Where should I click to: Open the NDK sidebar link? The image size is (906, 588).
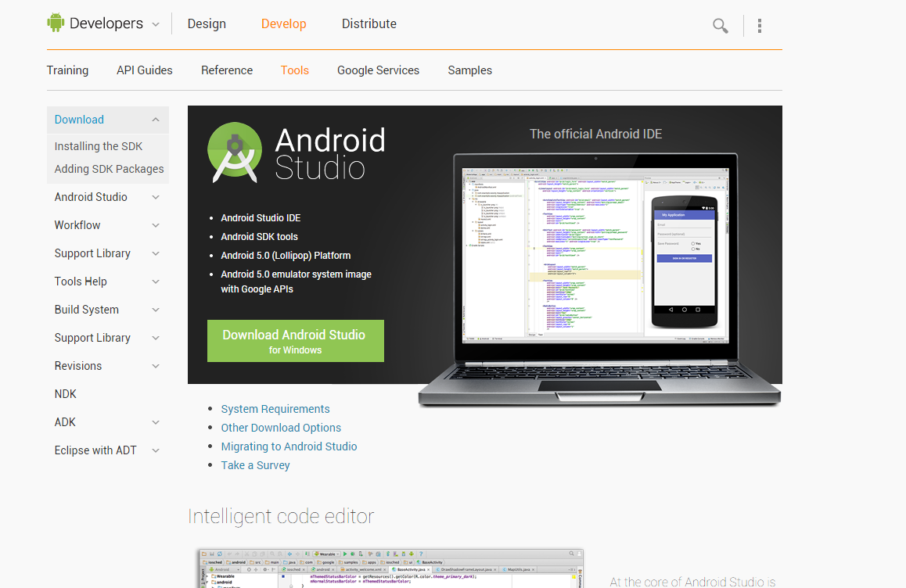coord(65,394)
